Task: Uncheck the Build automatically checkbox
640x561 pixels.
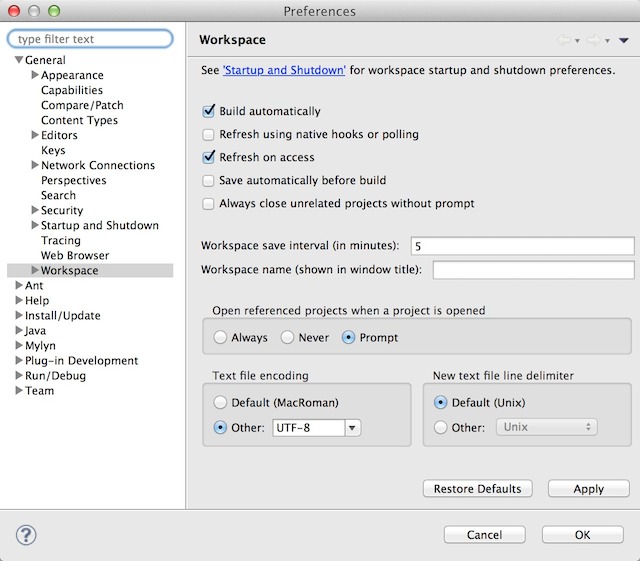Action: (209, 112)
